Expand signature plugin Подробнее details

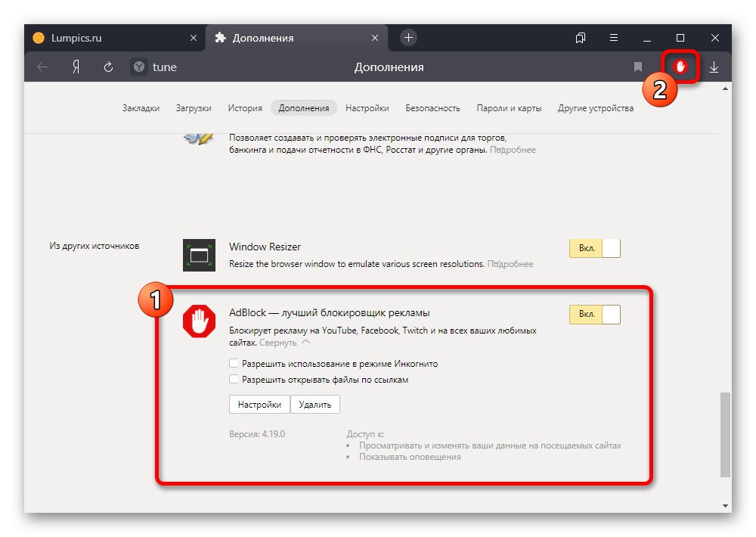tap(513, 150)
